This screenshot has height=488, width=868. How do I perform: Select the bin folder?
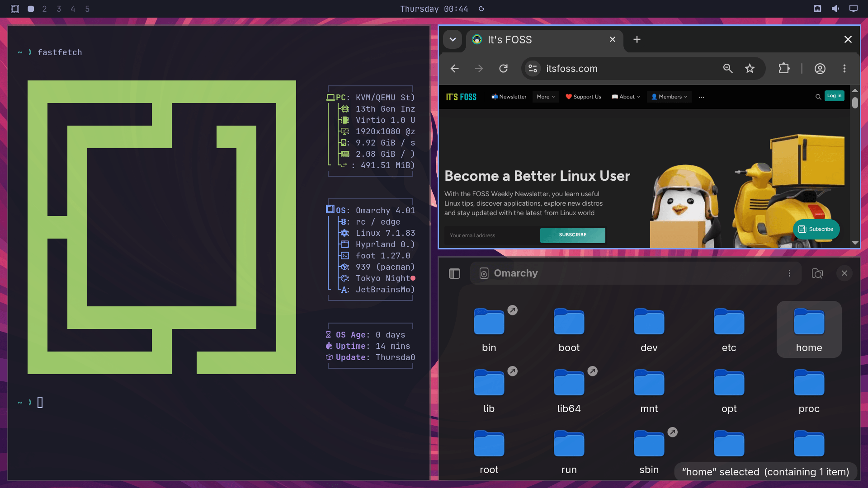[489, 330]
